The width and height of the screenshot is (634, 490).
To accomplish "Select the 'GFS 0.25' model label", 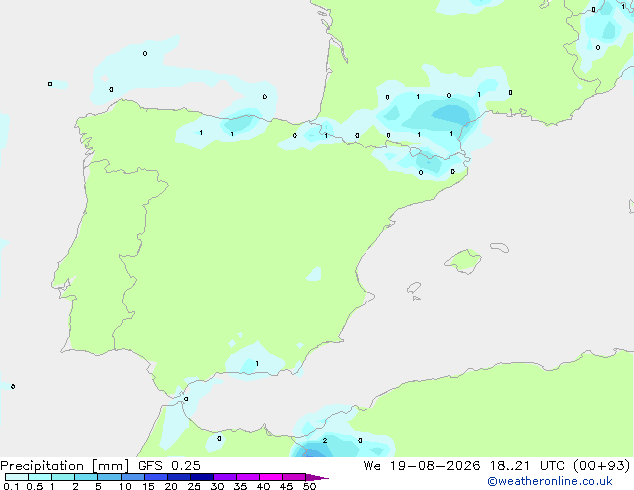I will pos(169,466).
